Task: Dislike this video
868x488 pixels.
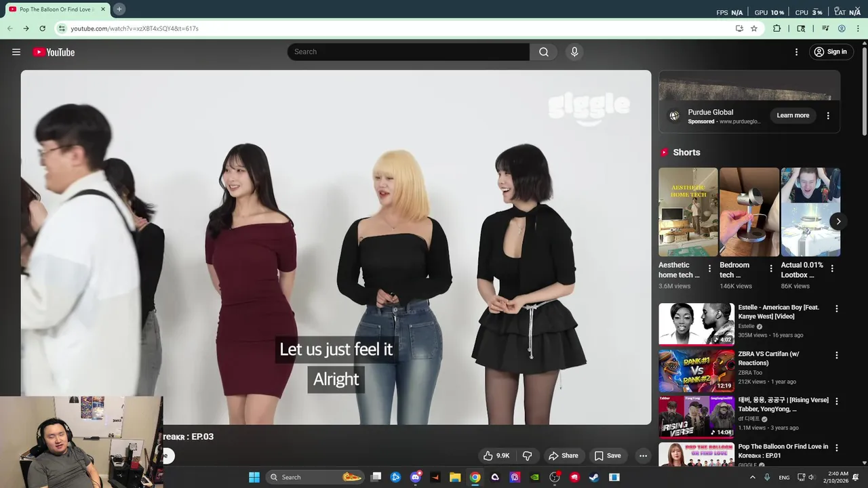Action: click(x=527, y=455)
